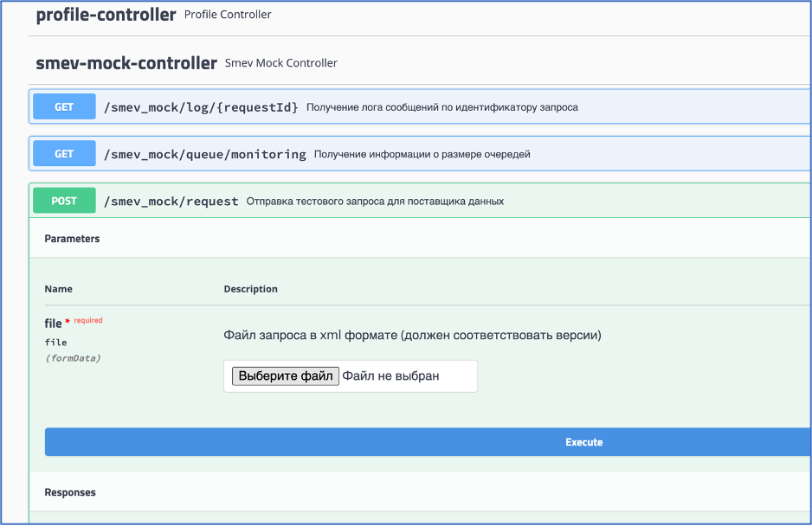Click GET badge for queue monitoring endpoint
The height and width of the screenshot is (526, 812).
point(64,154)
